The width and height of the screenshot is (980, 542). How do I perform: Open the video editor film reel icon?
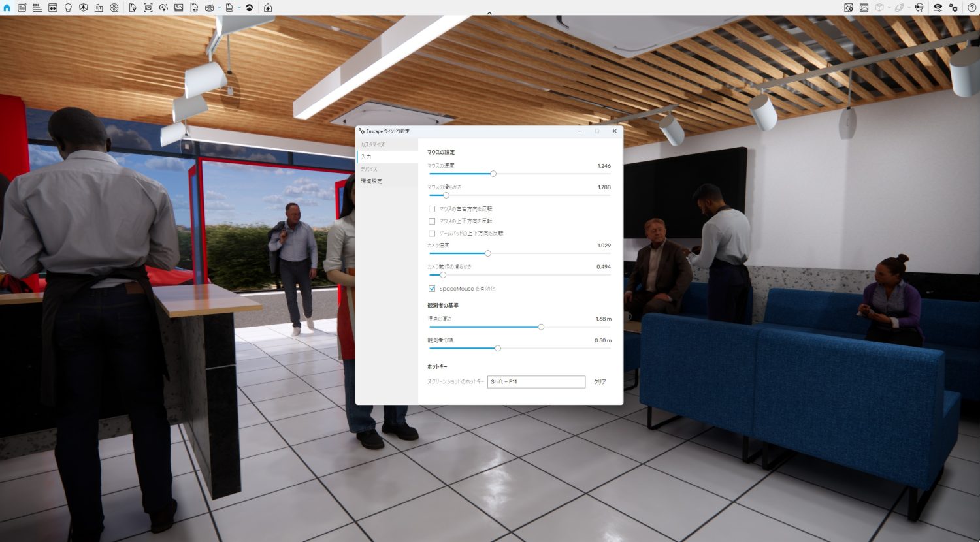click(x=114, y=8)
